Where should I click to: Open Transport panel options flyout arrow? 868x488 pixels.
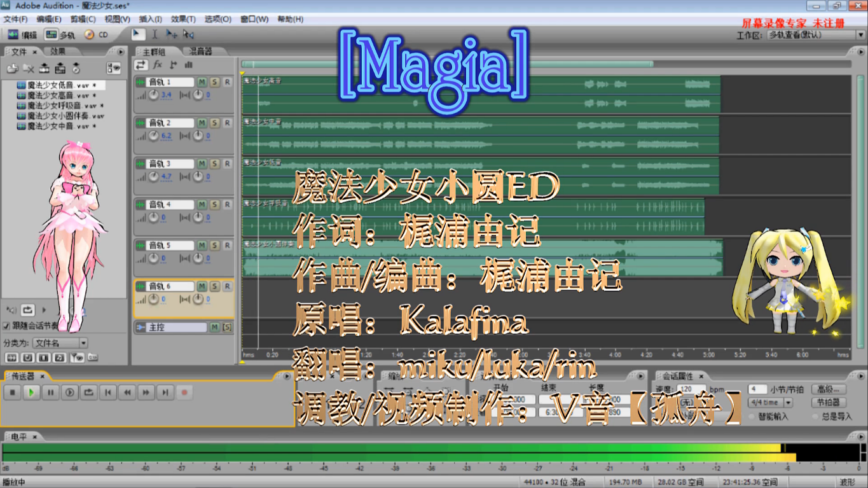tap(287, 376)
